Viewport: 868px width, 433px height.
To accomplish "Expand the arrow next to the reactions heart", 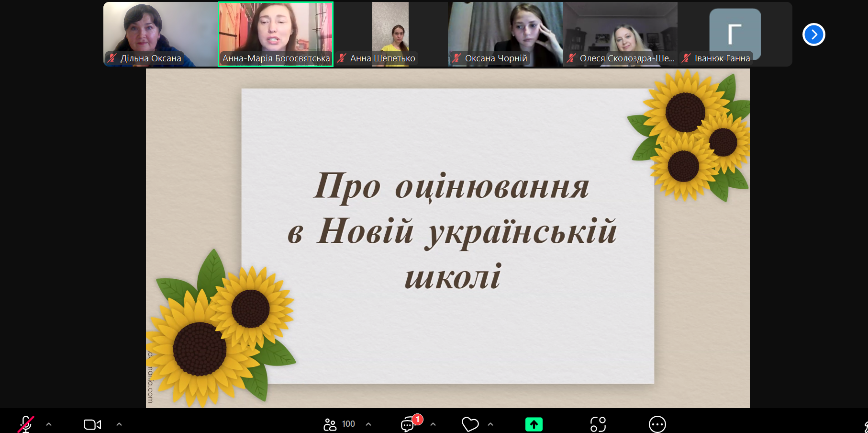I will click(490, 424).
